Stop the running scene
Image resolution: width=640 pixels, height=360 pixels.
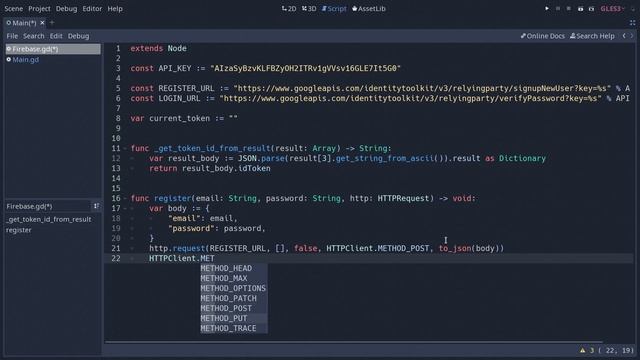tap(569, 9)
